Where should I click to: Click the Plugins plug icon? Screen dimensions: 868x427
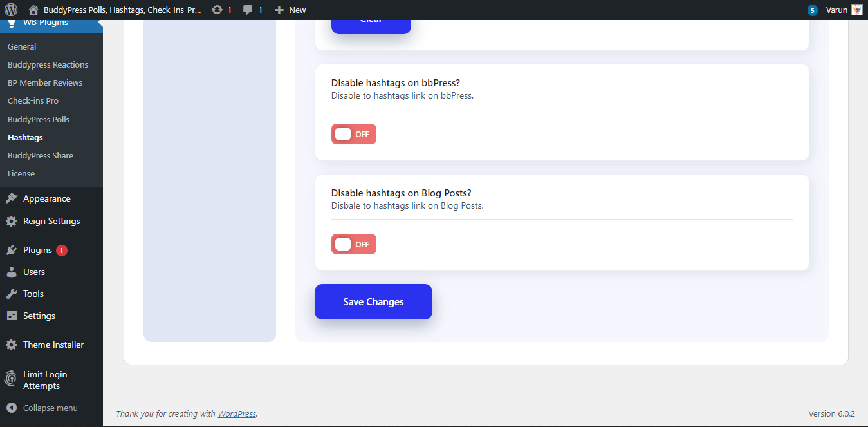(12, 250)
